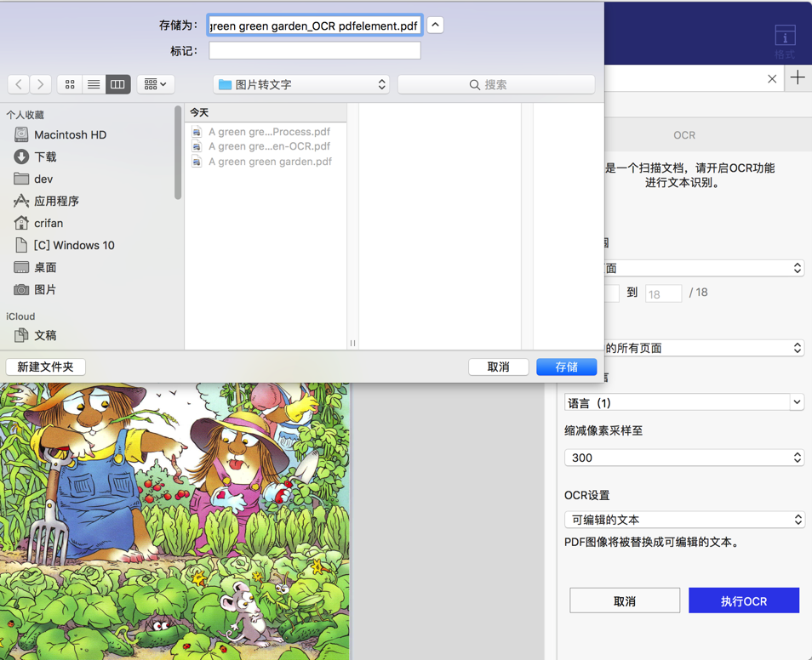
Task: Click the 存储 save button
Action: pyautogui.click(x=567, y=367)
